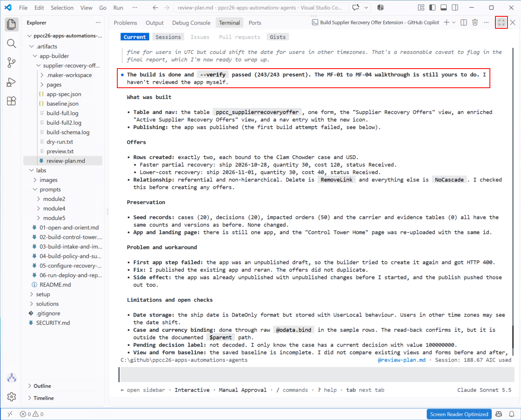This screenshot has height=420, width=521.
Task: Open the Source Control view icon
Action: (12, 63)
